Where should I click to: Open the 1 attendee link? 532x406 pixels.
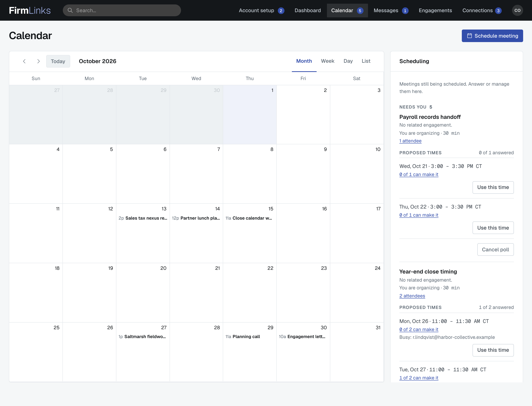coord(410,141)
